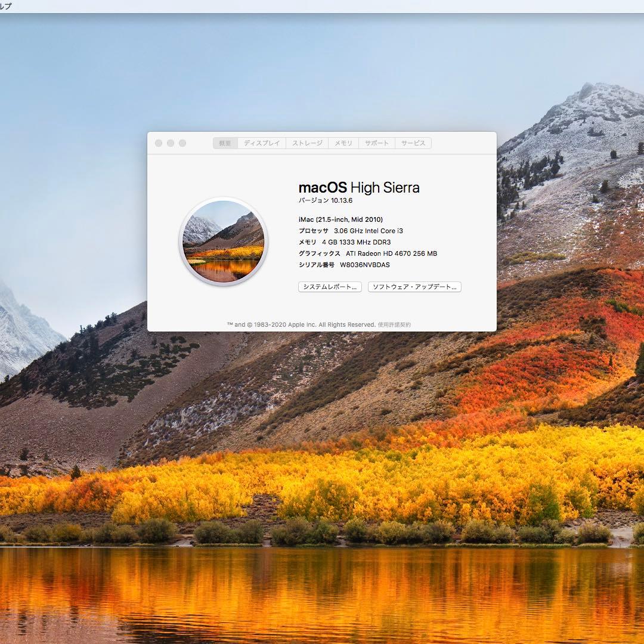Image resolution: width=644 pixels, height=644 pixels.
Task: Minimize the About This Mac window
Action: pyautogui.click(x=171, y=143)
